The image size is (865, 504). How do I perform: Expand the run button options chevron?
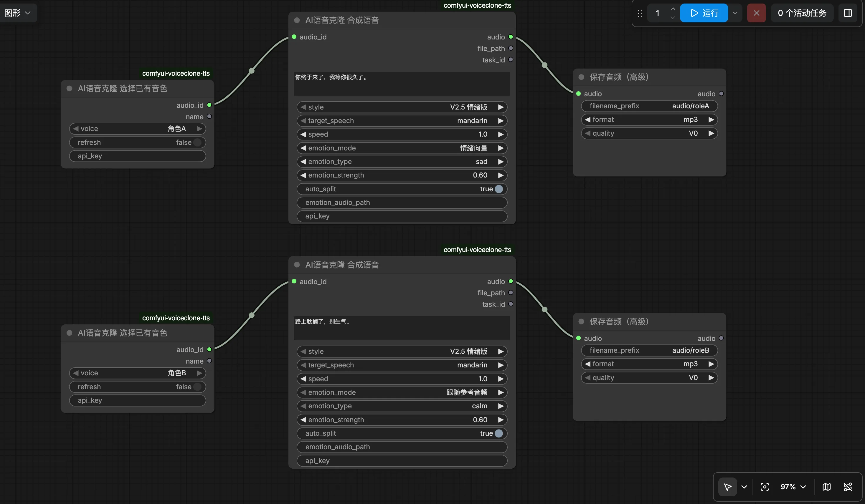pyautogui.click(x=735, y=13)
